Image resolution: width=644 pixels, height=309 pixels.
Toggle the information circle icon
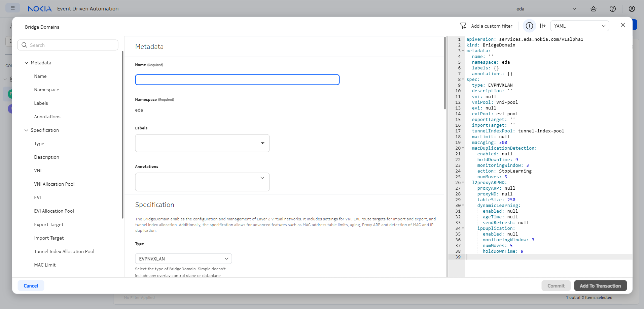tap(529, 26)
